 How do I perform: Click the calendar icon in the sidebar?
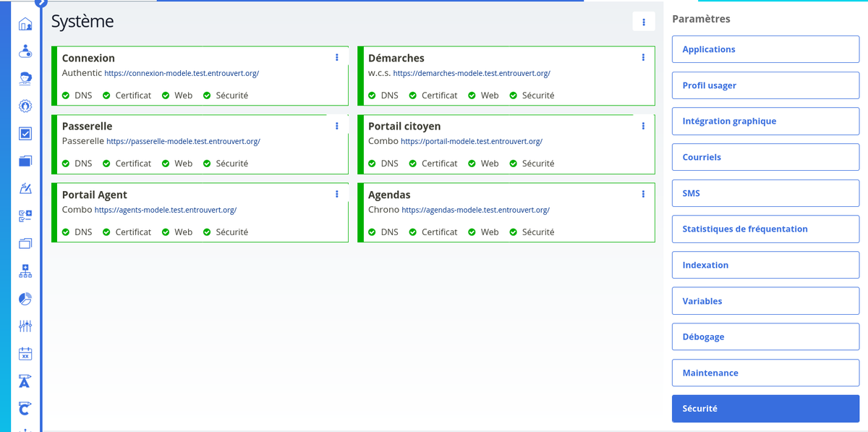pyautogui.click(x=25, y=354)
